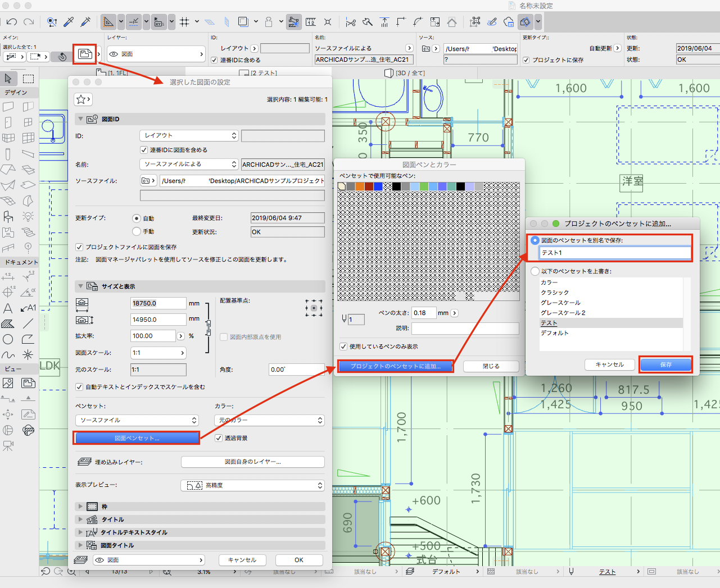Click the eyedropper pick-up parameters tool
This screenshot has width=720, height=588.
tap(69, 22)
